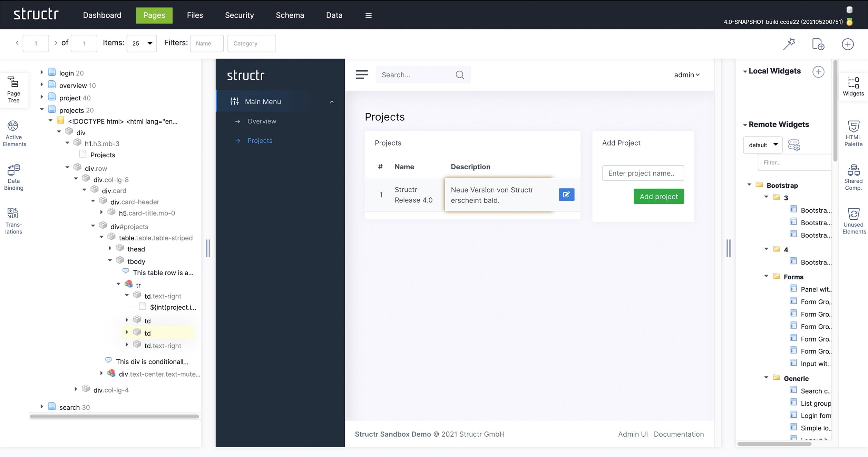Click the edit icon on Structr Release 4.0 row
868x457 pixels.
(566, 195)
